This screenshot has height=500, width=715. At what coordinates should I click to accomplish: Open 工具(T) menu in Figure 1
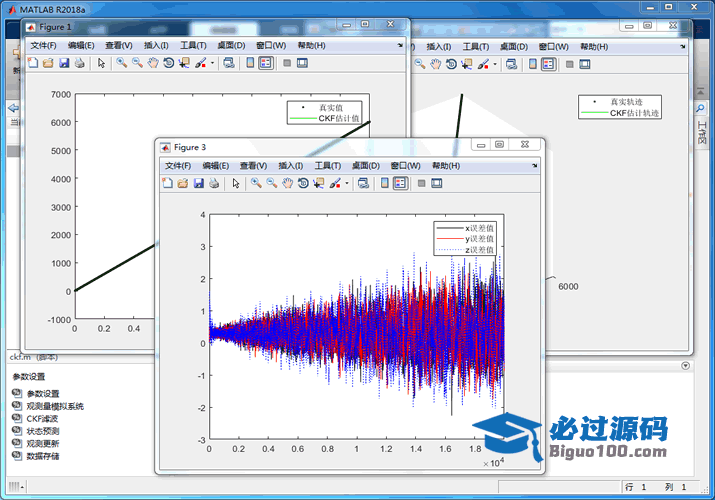193,46
